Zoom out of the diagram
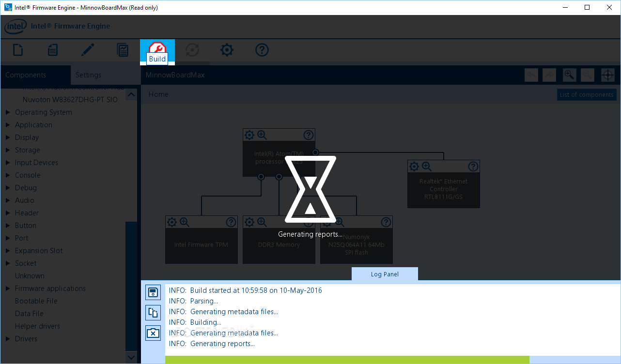 pos(587,75)
